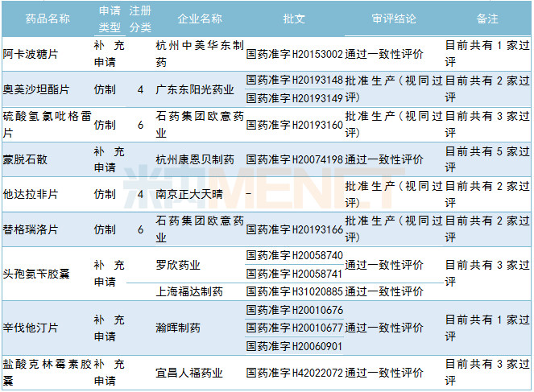Screen dimensions: 534x392
Task: Select the drug name 奥美沙坦酯片
Action: 35,89
